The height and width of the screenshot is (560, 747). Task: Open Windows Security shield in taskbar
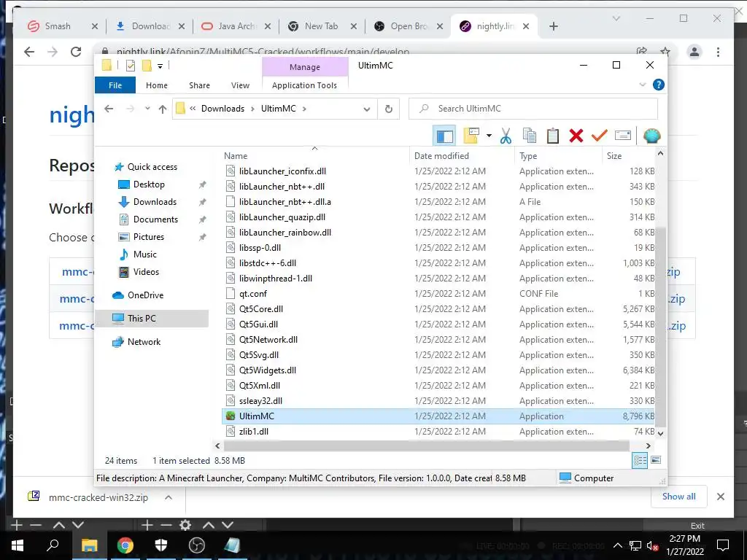click(161, 545)
